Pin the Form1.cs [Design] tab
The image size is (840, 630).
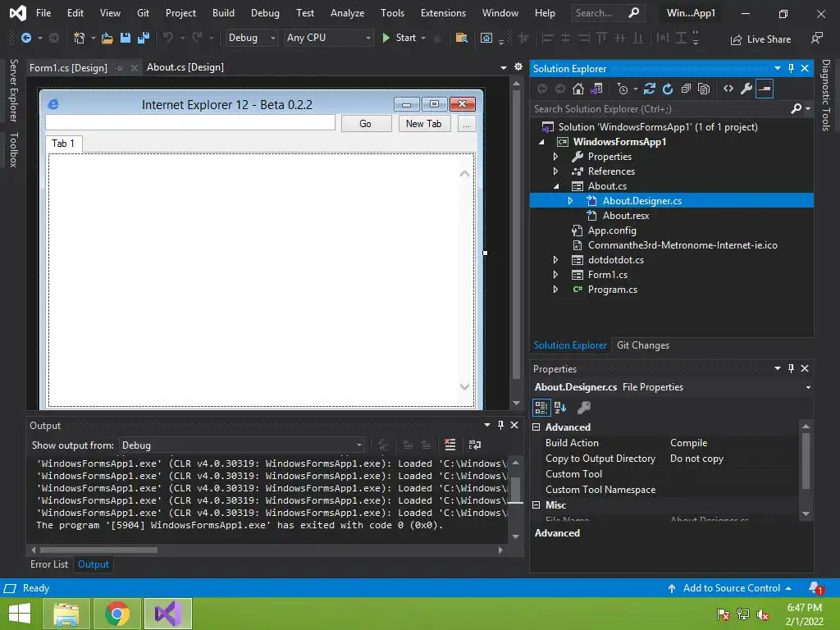pyautogui.click(x=120, y=68)
